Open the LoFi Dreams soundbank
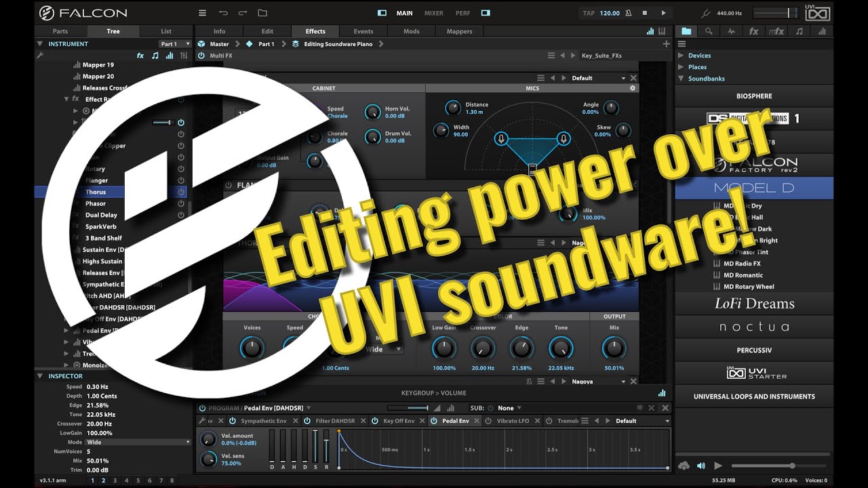The width and height of the screenshot is (868, 488). coord(754,304)
